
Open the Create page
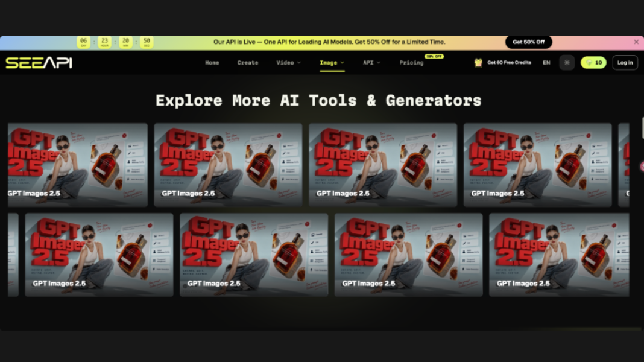[x=248, y=63]
